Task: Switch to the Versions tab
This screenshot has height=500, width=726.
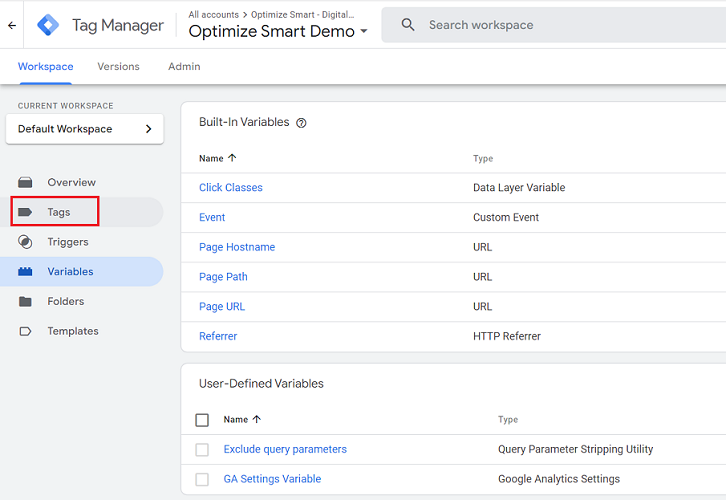Action: (x=118, y=67)
